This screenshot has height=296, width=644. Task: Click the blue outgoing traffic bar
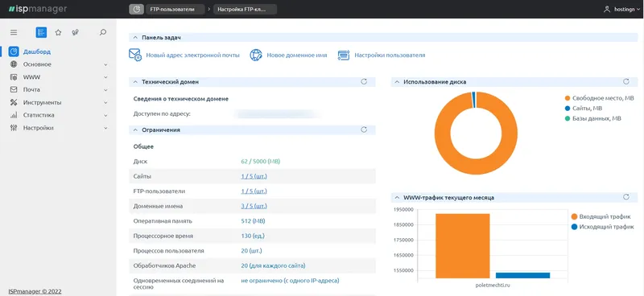(x=522, y=275)
